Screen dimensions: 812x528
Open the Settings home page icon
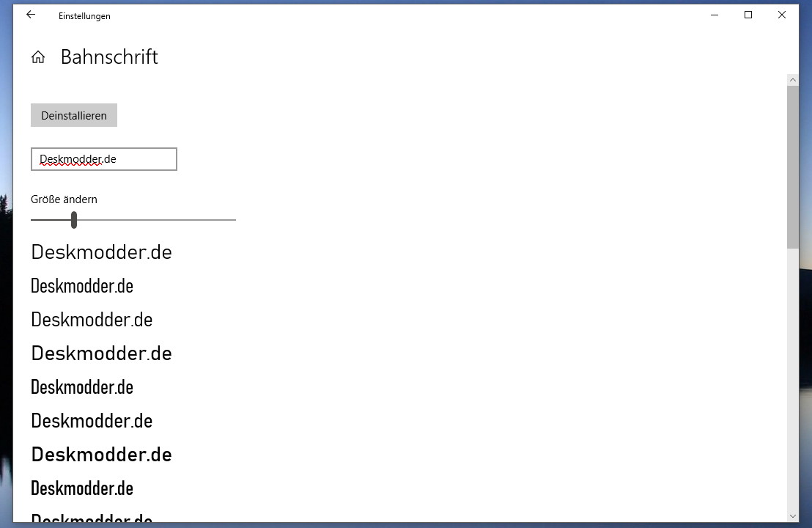pyautogui.click(x=38, y=57)
